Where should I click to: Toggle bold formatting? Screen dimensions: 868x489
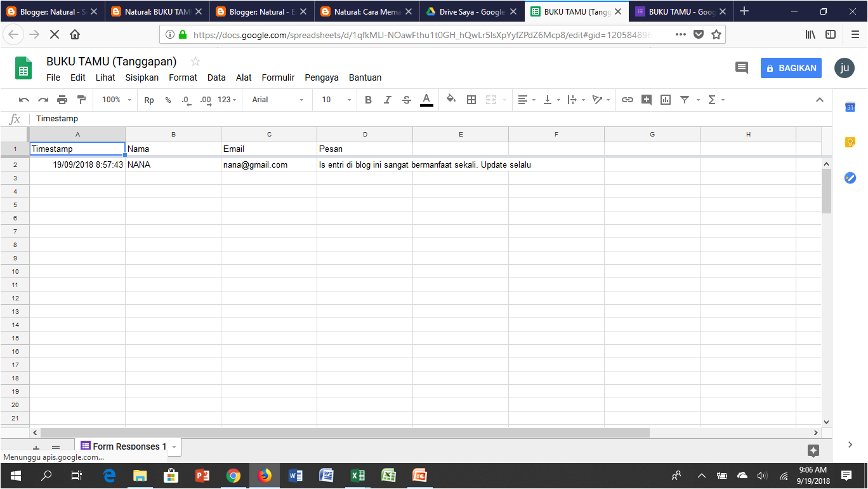coord(368,100)
